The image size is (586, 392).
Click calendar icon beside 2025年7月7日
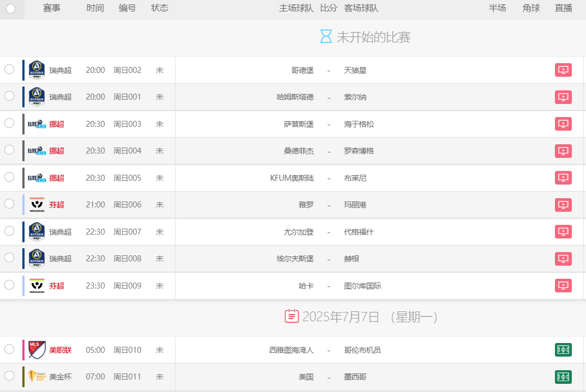292,316
